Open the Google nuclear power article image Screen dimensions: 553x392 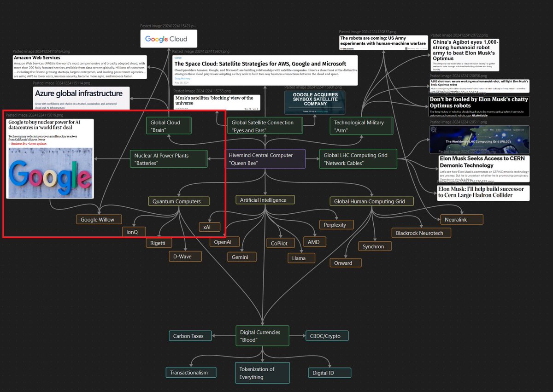(x=50, y=158)
